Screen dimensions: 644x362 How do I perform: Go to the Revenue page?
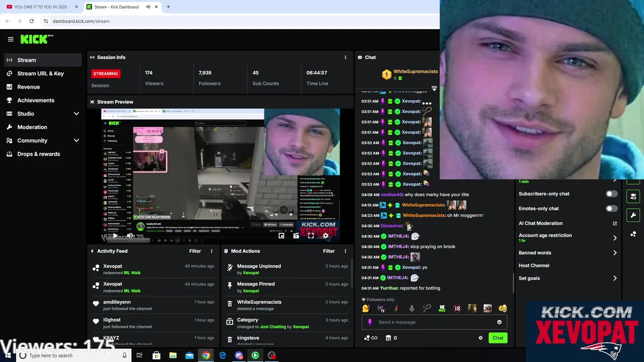pos(43,87)
